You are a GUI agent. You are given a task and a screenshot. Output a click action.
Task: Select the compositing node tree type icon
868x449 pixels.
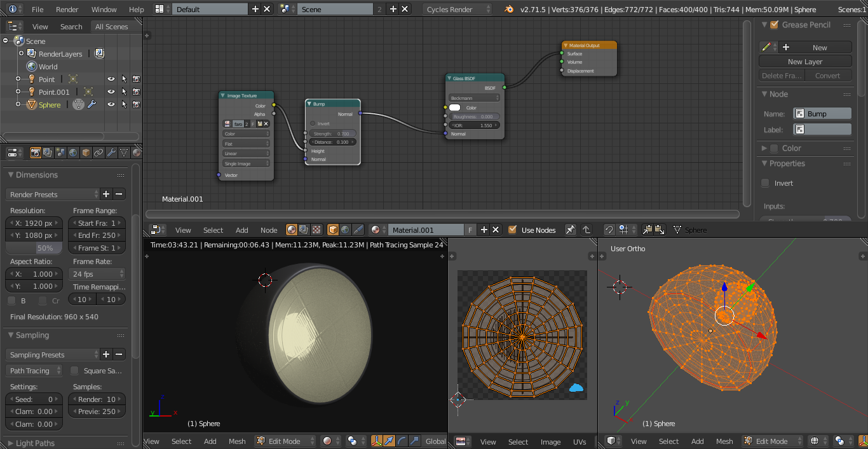304,230
